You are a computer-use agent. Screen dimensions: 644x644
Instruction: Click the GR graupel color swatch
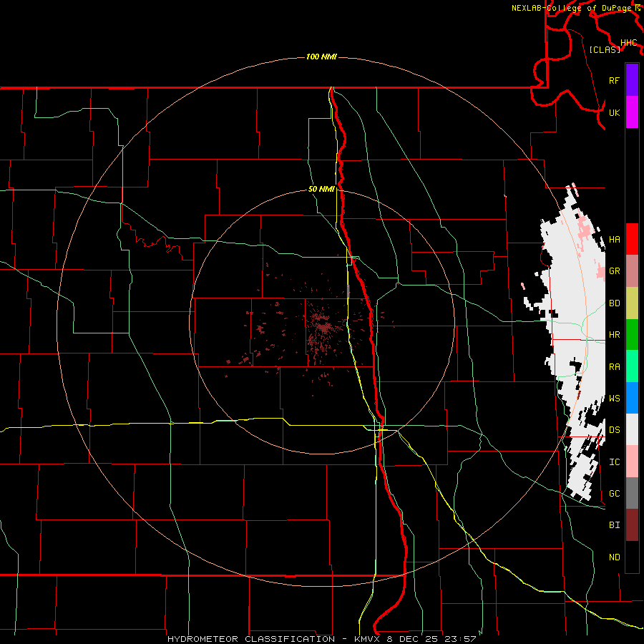pyautogui.click(x=632, y=270)
